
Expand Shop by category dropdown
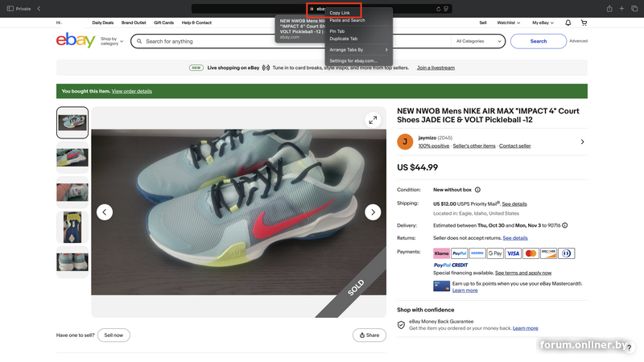point(112,41)
